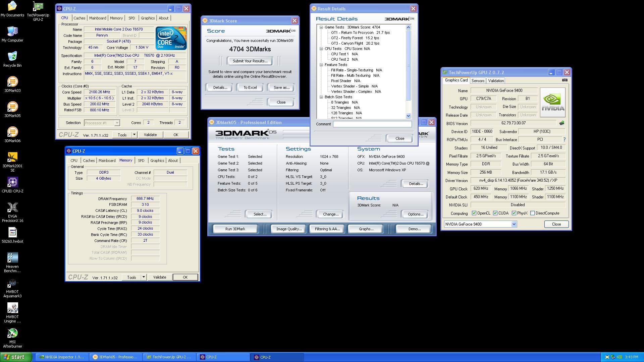644x362 pixels.
Task: Launch 3DMark2001 SE desktop shortcut
Action: pyautogui.click(x=12, y=162)
